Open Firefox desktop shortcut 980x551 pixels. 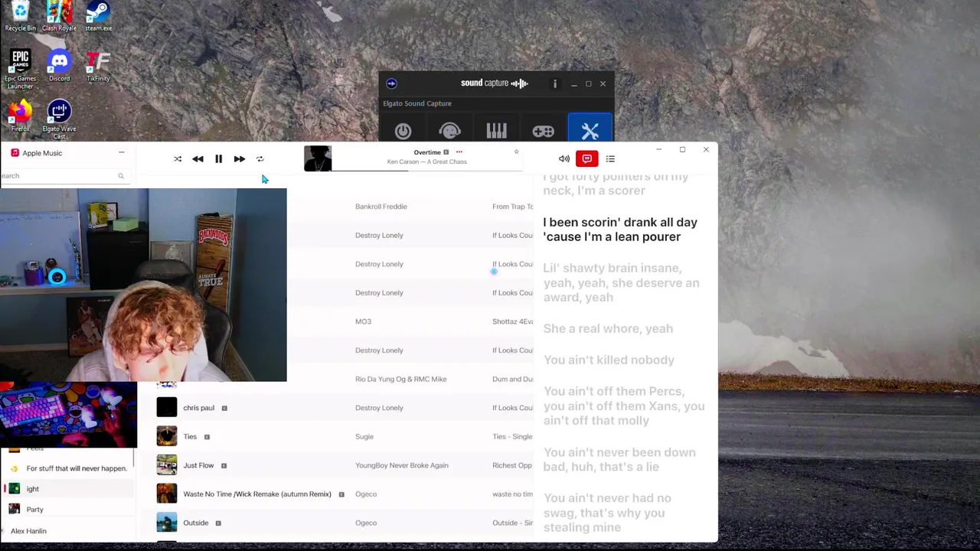(x=20, y=116)
